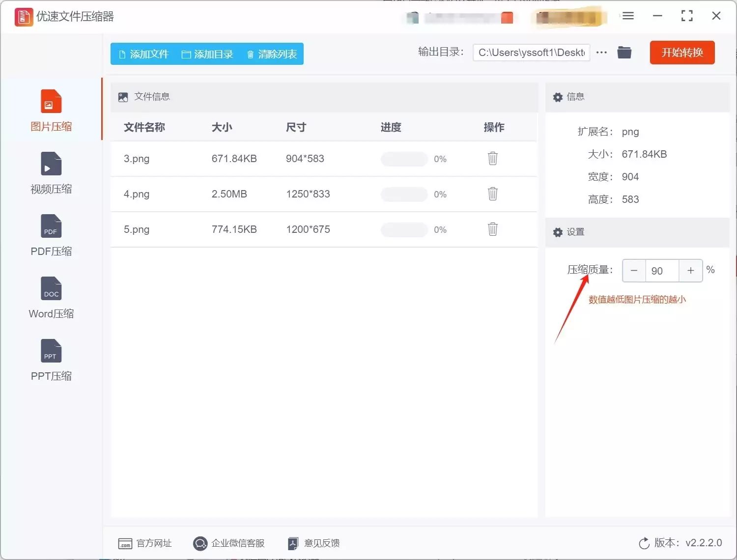Click 添加文件 to add files
The width and height of the screenshot is (737, 560).
pyautogui.click(x=143, y=54)
